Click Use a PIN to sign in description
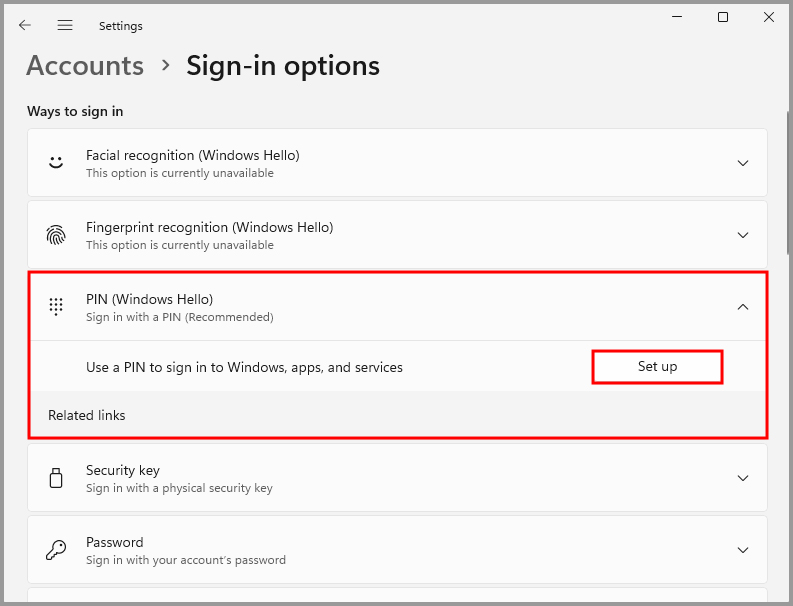This screenshot has height=606, width=793. click(244, 367)
